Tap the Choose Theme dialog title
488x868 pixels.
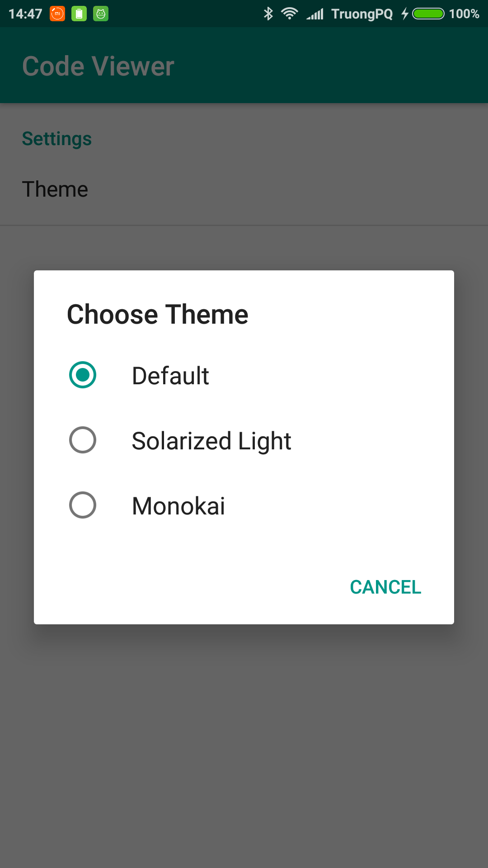[x=158, y=314]
